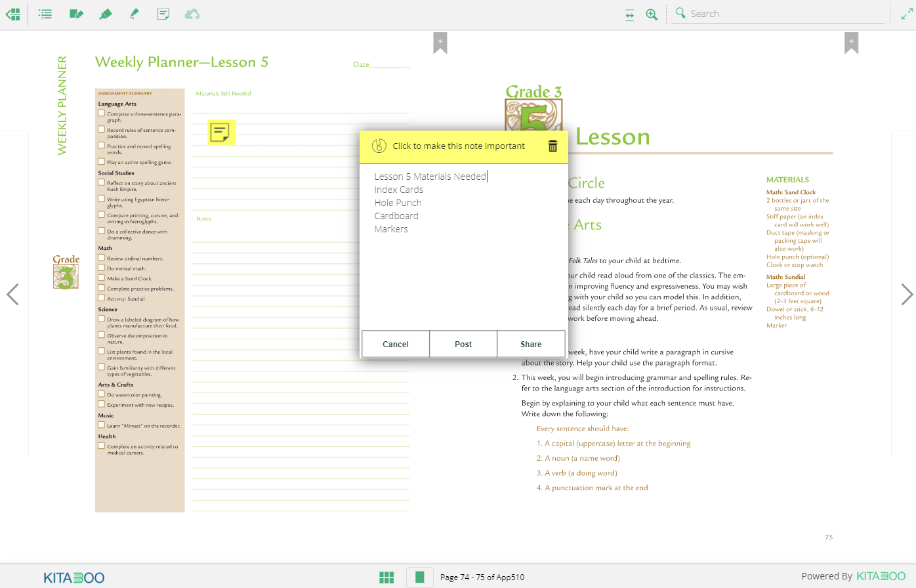Select the highlighter tool

pyautogui.click(x=105, y=14)
